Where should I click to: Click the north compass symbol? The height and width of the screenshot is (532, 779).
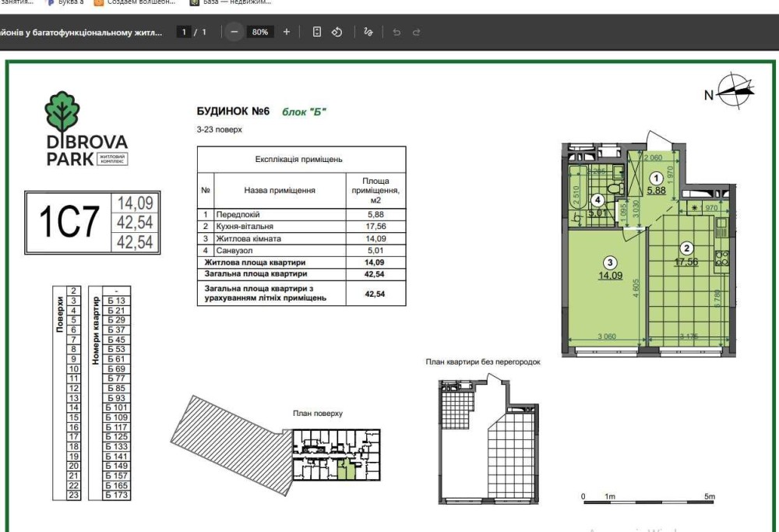coord(735,90)
